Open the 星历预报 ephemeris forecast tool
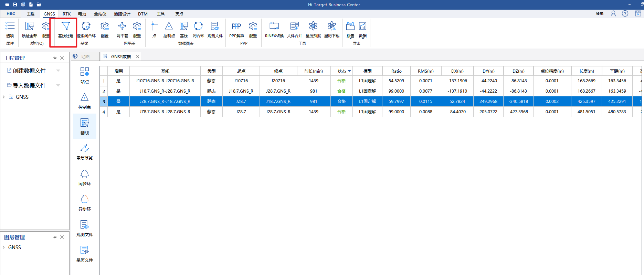This screenshot has height=275, width=644. click(313, 29)
